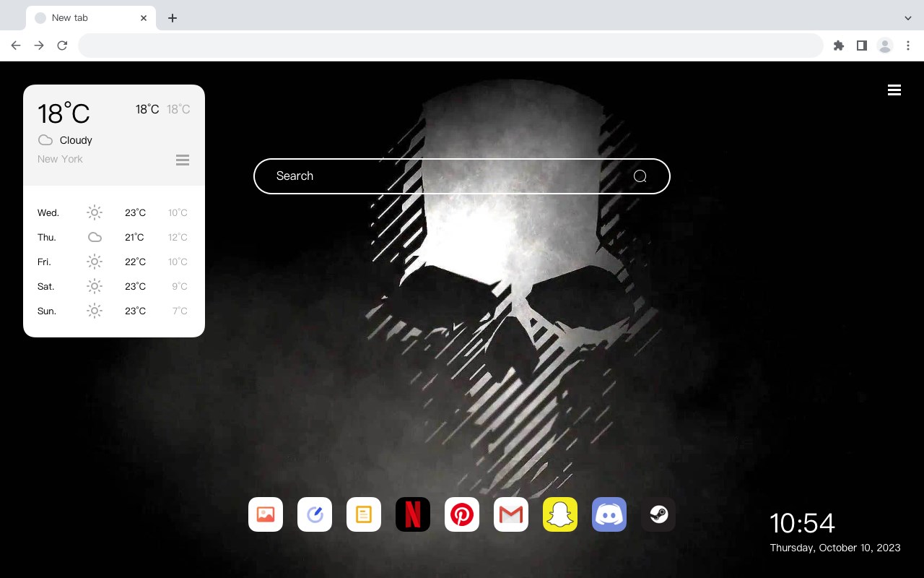Image resolution: width=924 pixels, height=578 pixels.
Task: Open the Steam shortcut
Action: (x=658, y=514)
